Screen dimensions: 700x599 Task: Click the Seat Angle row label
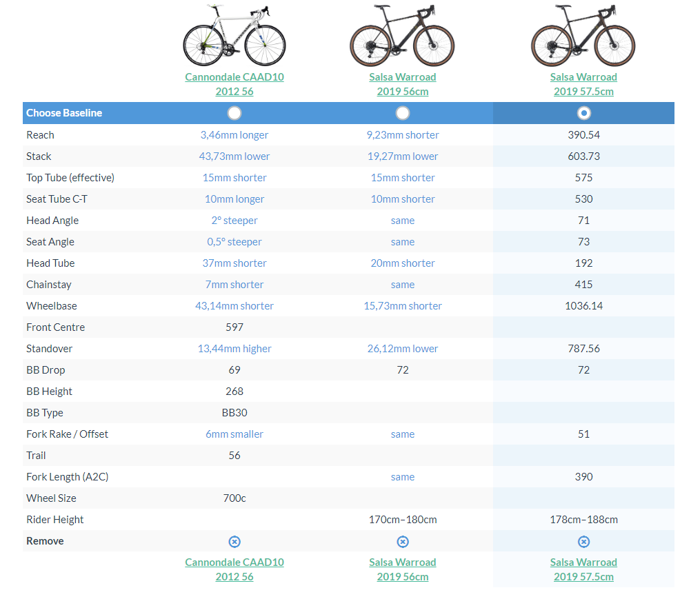(x=50, y=242)
